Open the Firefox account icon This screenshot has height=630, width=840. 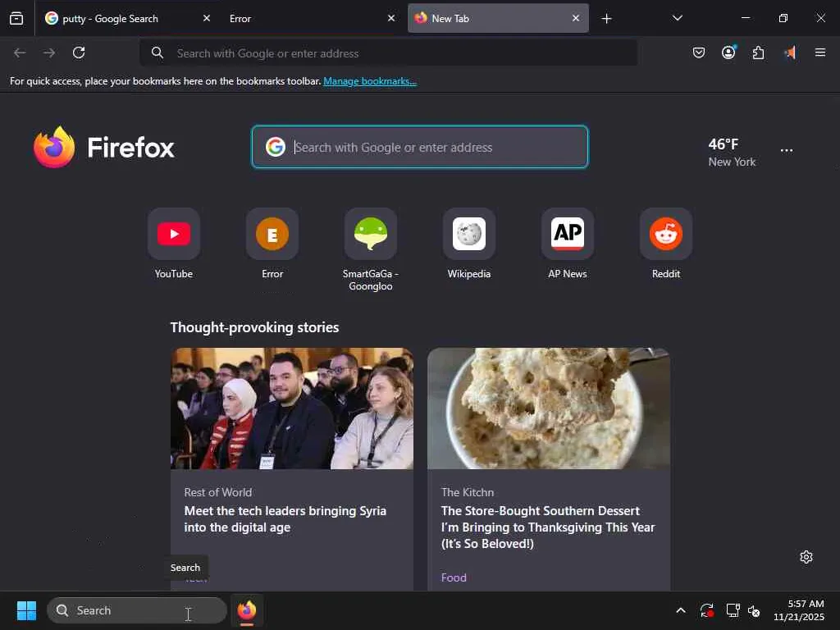[728, 52]
